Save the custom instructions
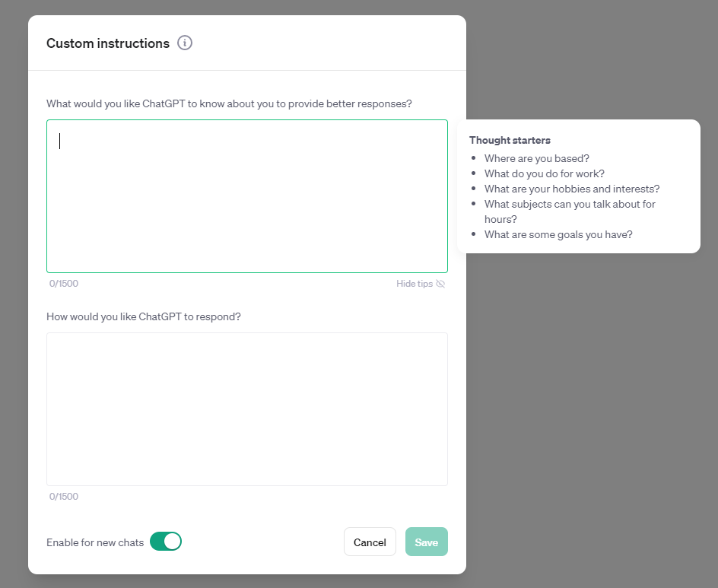Viewport: 718px width, 588px height. (426, 542)
